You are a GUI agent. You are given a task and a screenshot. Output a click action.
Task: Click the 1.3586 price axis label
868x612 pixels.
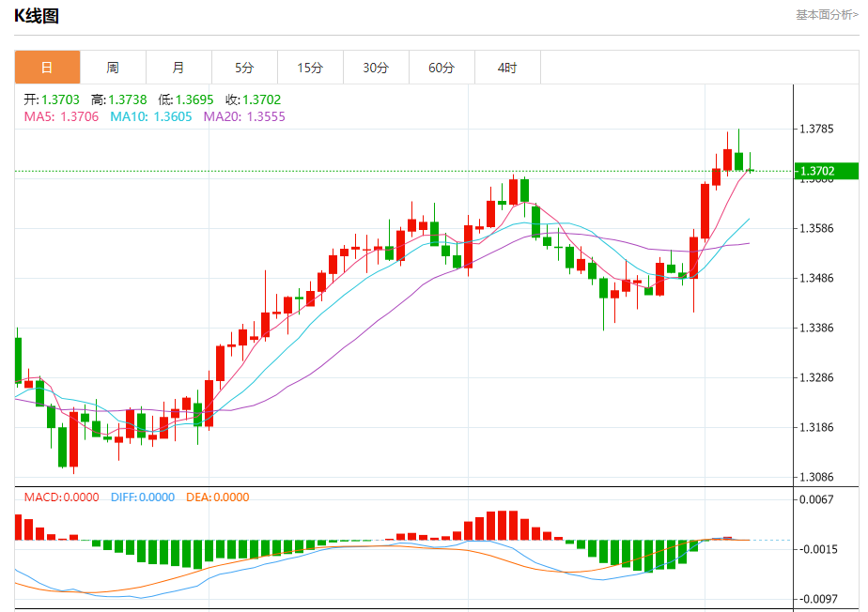[x=816, y=228]
